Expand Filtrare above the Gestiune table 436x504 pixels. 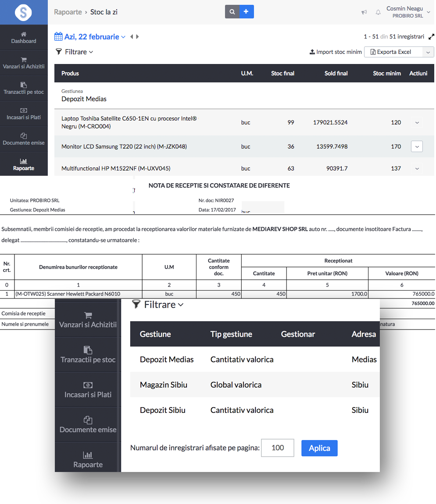tap(157, 305)
